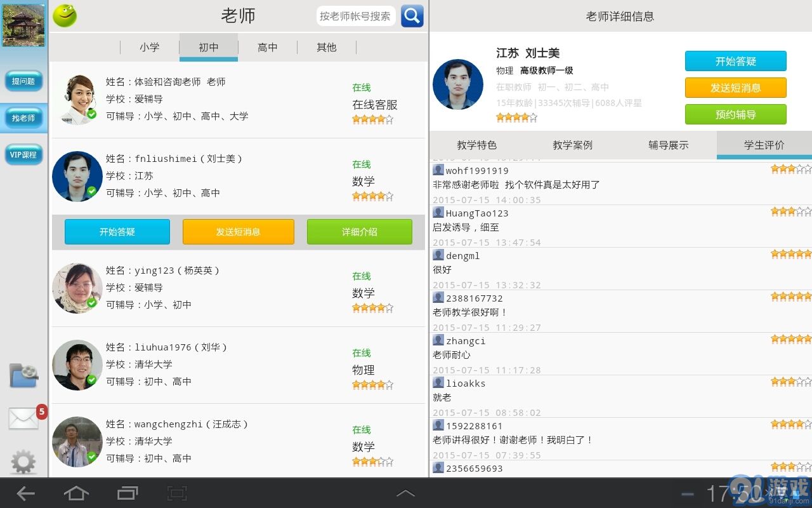Switch to the 小学 tab
The width and height of the screenshot is (812, 508).
pos(150,47)
